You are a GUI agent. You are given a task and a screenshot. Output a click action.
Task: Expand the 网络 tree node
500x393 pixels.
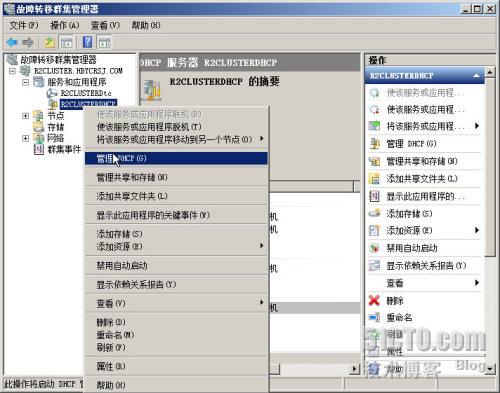point(25,138)
